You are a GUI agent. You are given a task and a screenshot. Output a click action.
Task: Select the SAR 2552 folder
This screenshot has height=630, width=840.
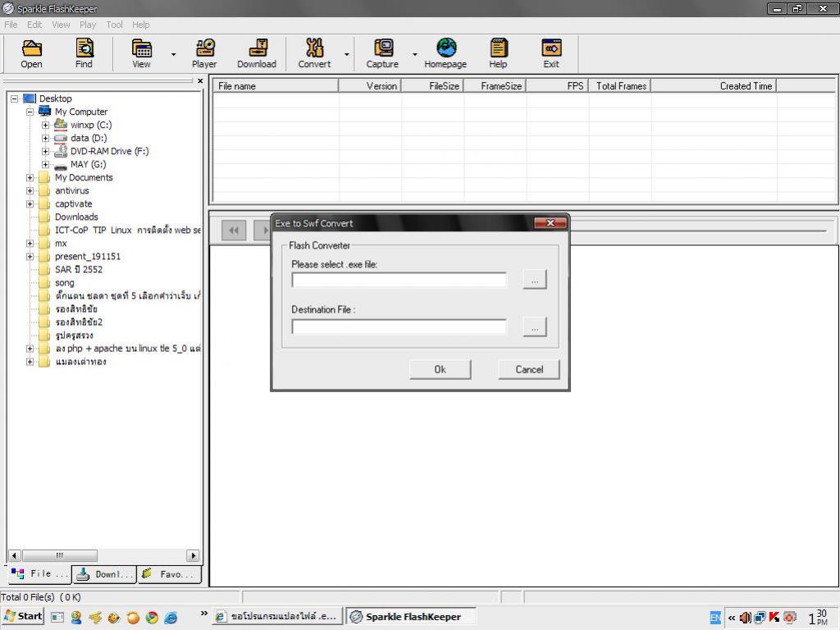pos(78,269)
